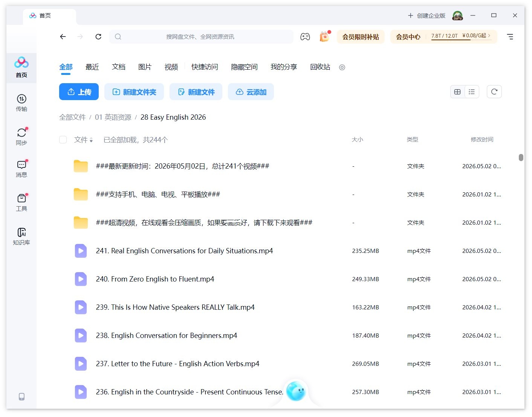
Task: Go forward with the right arrow
Action: [x=80, y=37]
